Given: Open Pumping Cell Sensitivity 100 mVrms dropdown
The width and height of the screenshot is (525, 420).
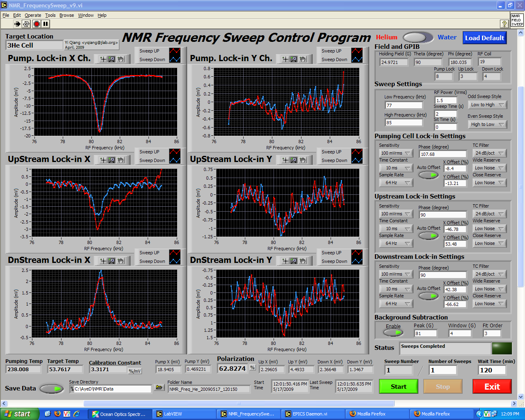Looking at the screenshot, I should (x=396, y=153).
